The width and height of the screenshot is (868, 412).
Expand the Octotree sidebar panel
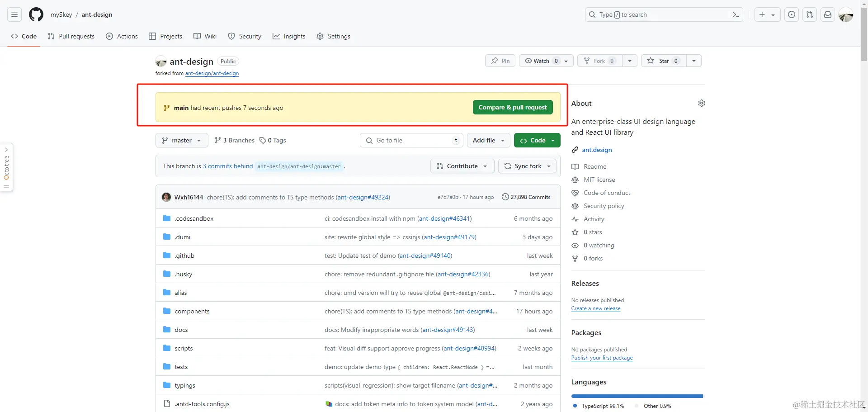(x=6, y=167)
